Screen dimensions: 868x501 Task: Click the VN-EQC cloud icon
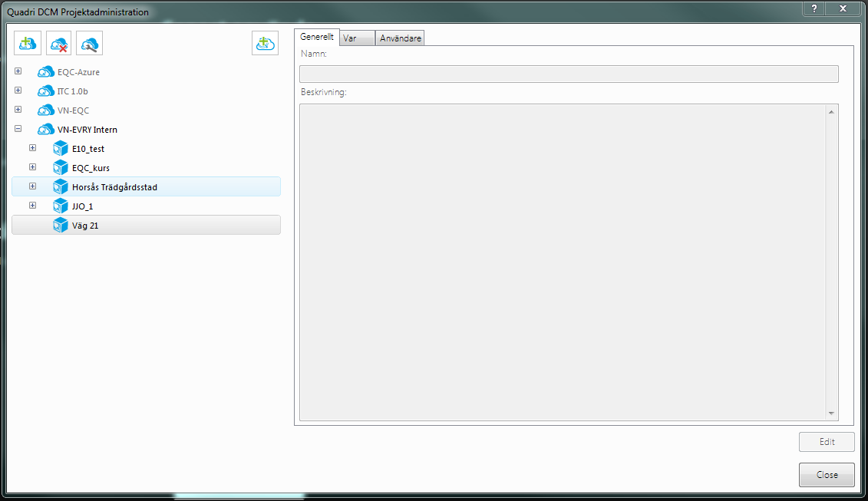(x=45, y=110)
